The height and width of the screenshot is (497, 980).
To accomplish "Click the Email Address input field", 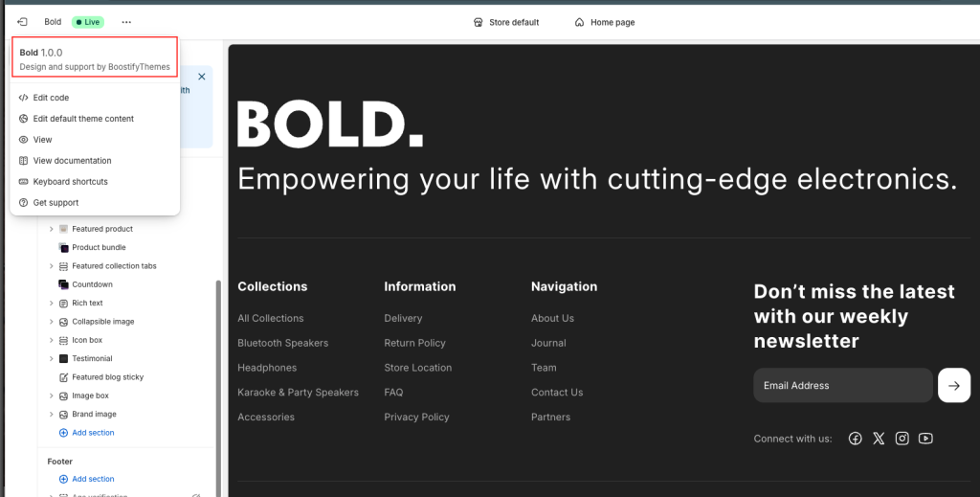I will [842, 385].
